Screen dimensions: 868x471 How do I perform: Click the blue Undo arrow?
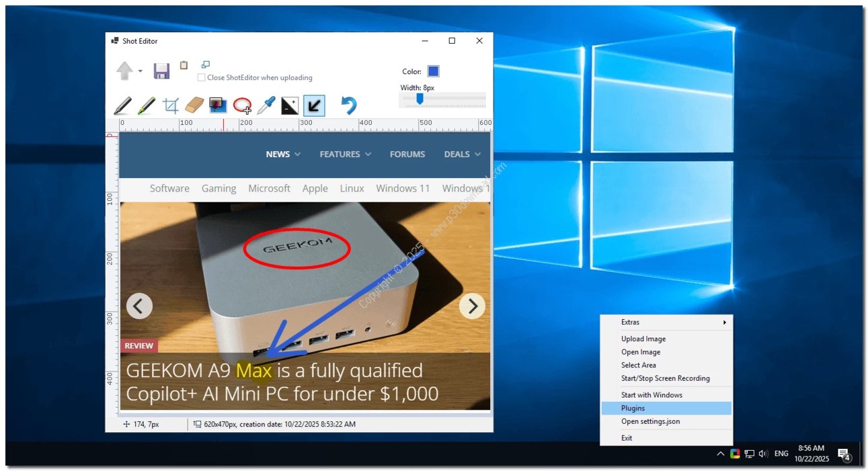click(348, 105)
